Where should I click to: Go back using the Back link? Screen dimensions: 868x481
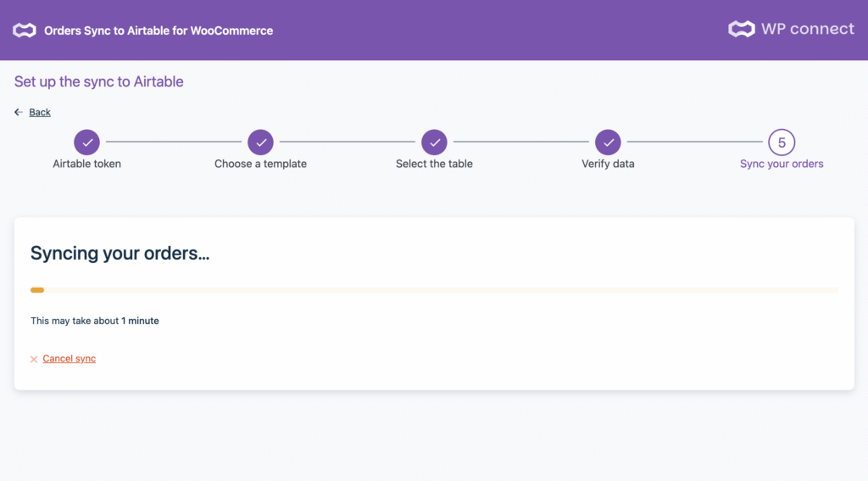click(40, 112)
